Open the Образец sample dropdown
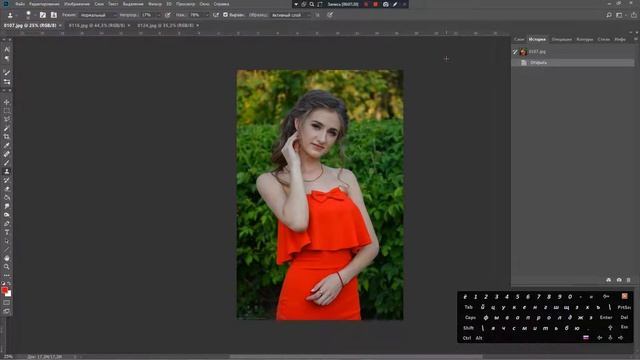 290,15
